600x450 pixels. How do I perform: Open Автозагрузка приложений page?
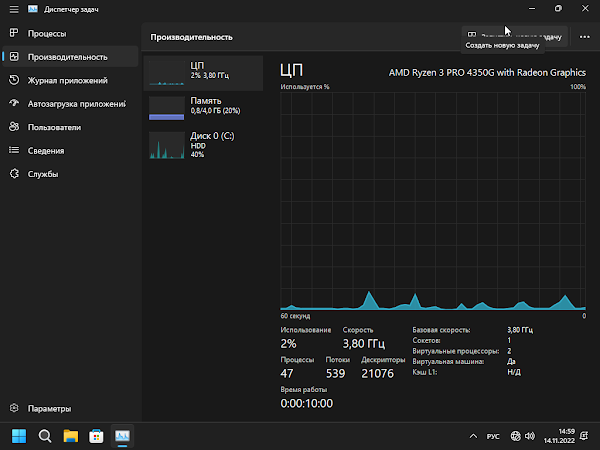tap(70, 104)
